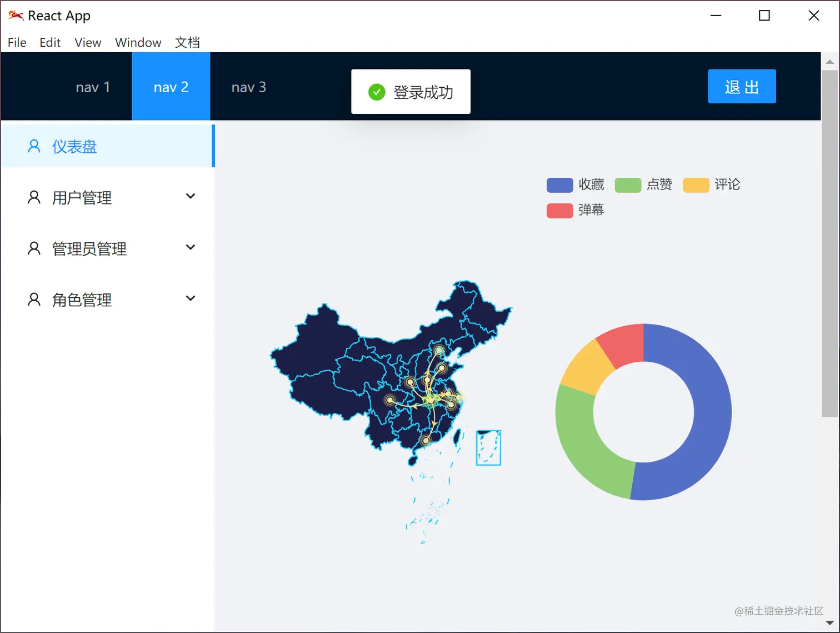Toggle the 评论 yellow legend swatch

[x=696, y=185]
